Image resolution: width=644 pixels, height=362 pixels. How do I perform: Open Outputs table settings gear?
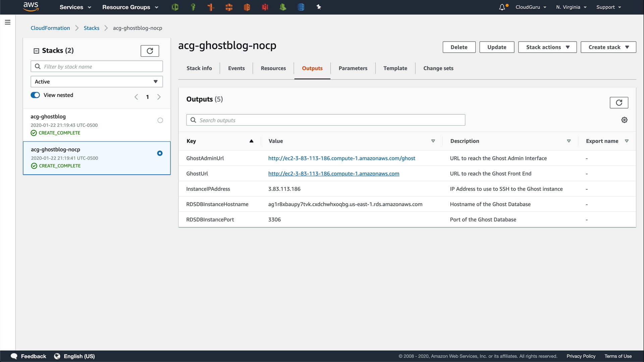click(x=624, y=120)
